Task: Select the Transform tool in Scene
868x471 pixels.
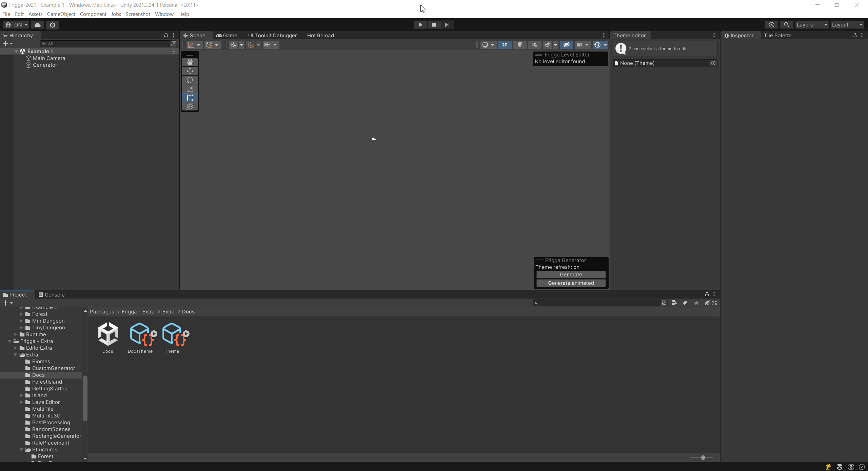Action: [x=190, y=106]
